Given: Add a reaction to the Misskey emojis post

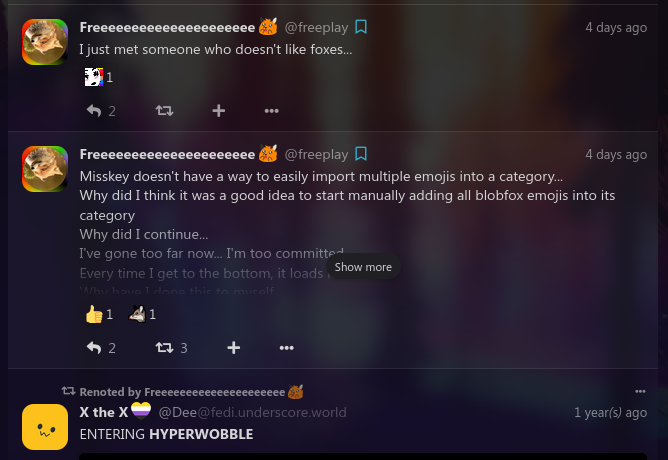Looking at the screenshot, I should (233, 348).
